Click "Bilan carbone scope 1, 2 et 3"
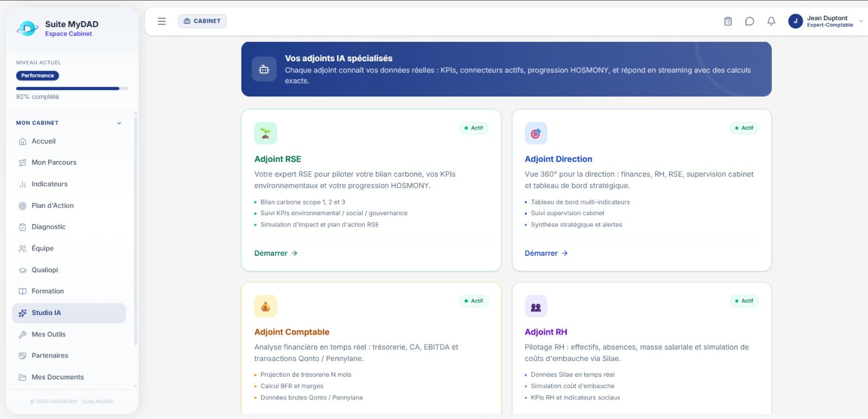The image size is (868, 419). (x=303, y=202)
